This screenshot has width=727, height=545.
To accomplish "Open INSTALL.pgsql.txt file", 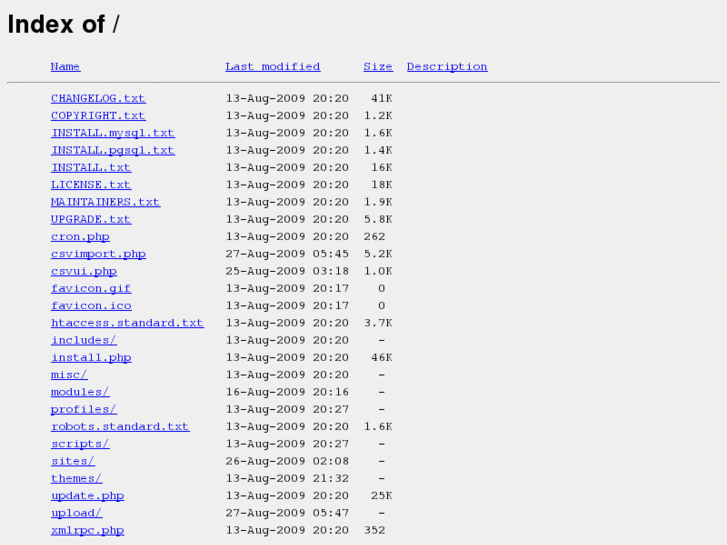I will click(113, 150).
